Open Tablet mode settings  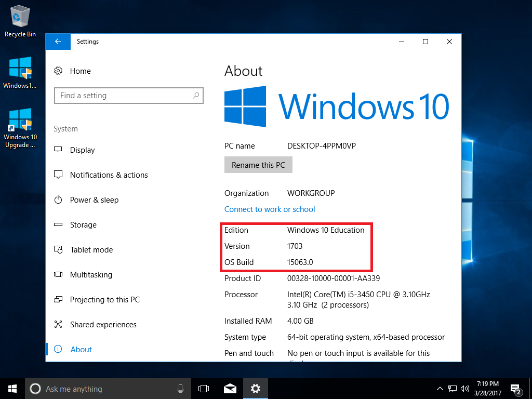[91, 250]
